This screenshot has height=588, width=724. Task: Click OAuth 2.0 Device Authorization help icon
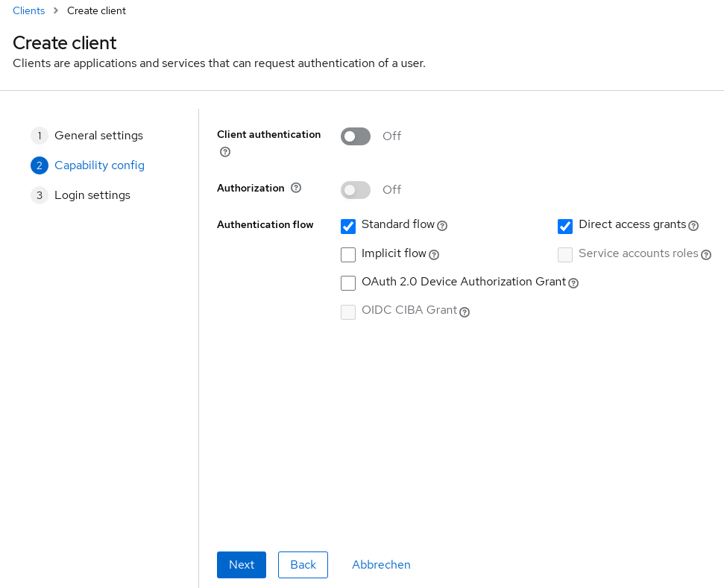click(x=573, y=283)
